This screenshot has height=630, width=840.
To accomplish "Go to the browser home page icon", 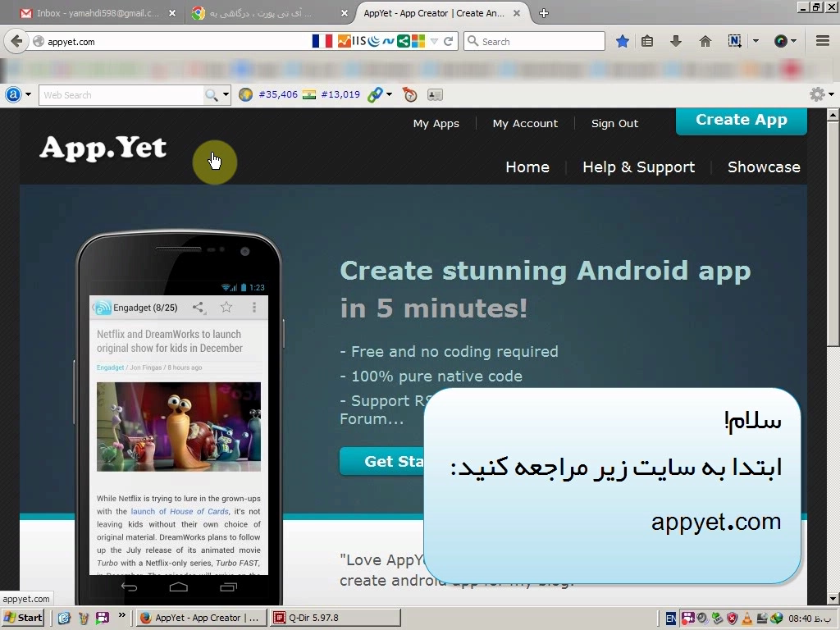I will (705, 41).
